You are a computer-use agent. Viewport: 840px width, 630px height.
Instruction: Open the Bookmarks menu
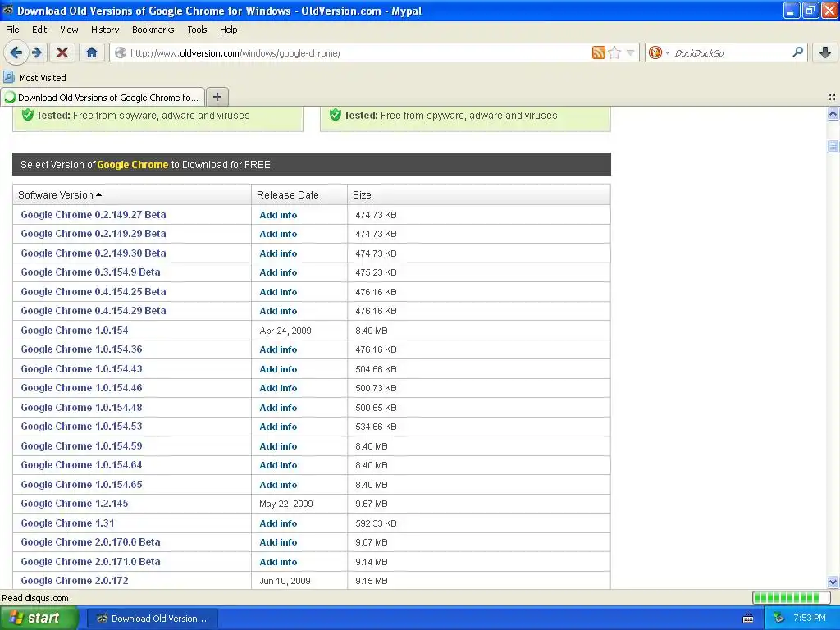(x=153, y=30)
